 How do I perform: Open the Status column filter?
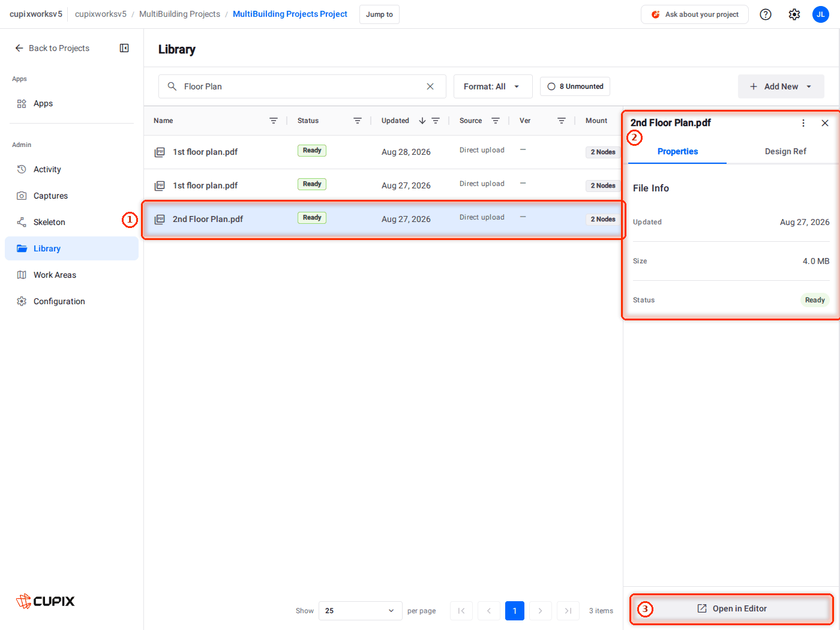[358, 121]
